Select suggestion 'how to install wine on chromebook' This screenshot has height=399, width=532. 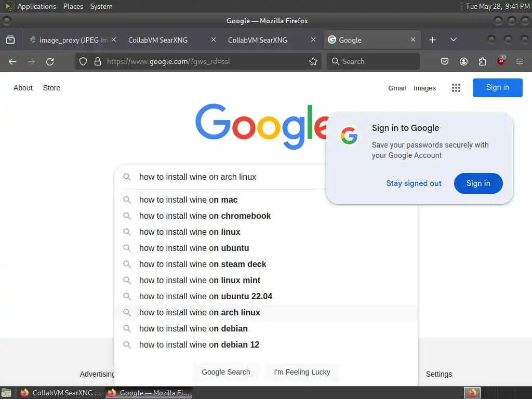(267, 216)
